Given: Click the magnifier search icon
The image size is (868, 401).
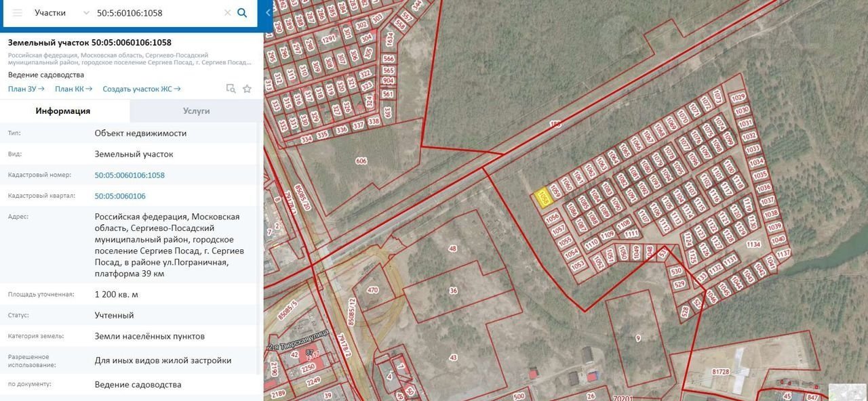Looking at the screenshot, I should click(x=242, y=13).
